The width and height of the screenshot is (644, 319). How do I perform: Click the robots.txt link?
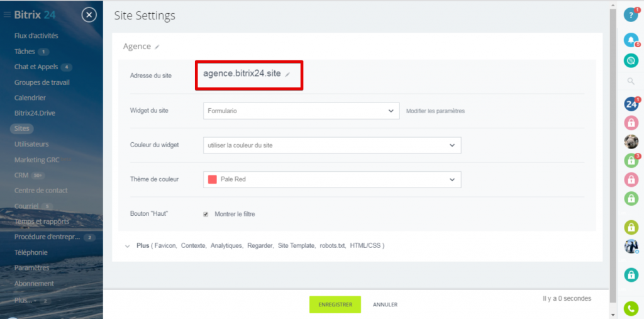(333, 246)
